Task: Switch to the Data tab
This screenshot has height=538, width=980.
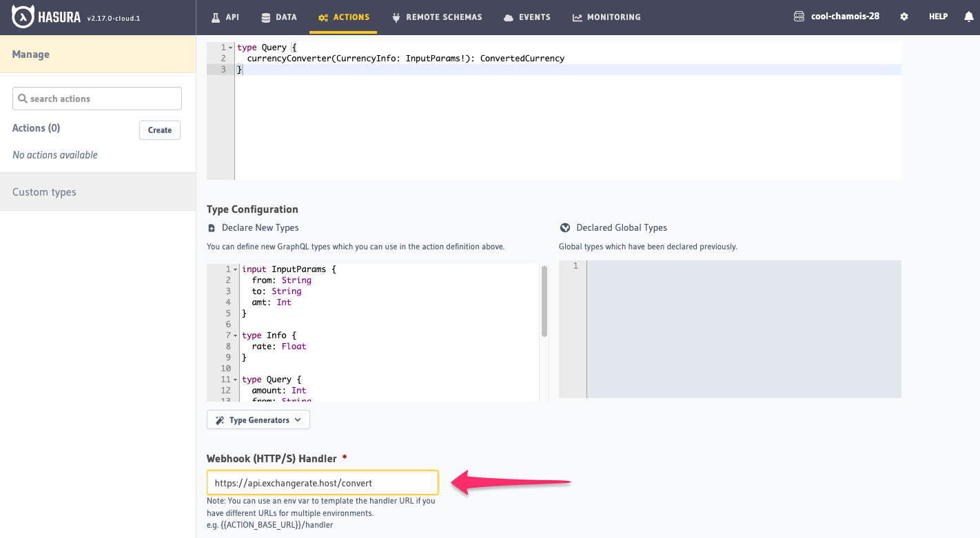Action: tap(278, 17)
